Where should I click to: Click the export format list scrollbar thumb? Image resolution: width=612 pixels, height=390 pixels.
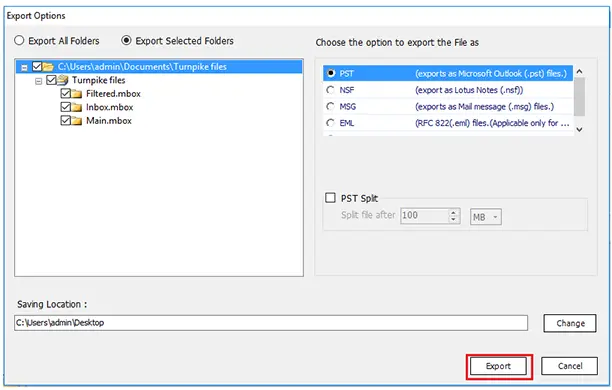tap(580, 96)
